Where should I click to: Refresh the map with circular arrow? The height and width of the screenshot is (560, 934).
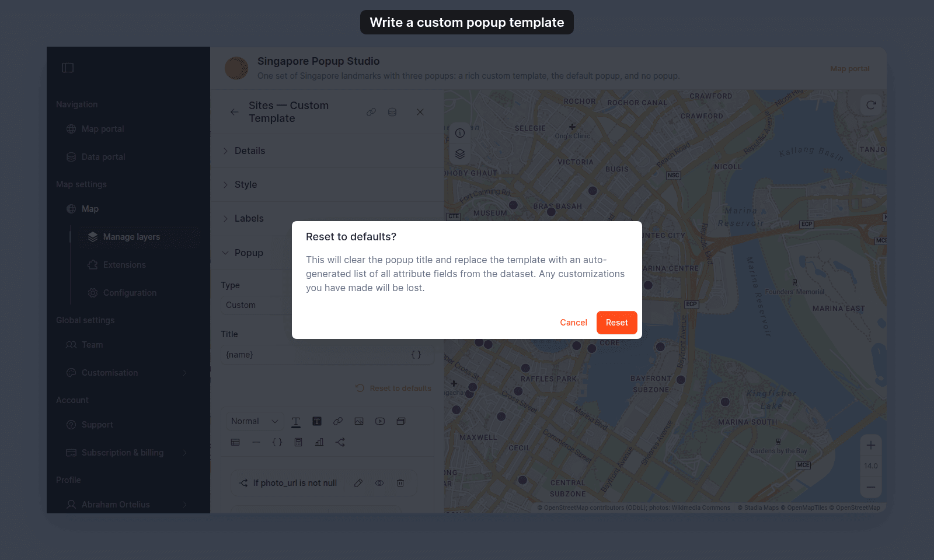(871, 105)
